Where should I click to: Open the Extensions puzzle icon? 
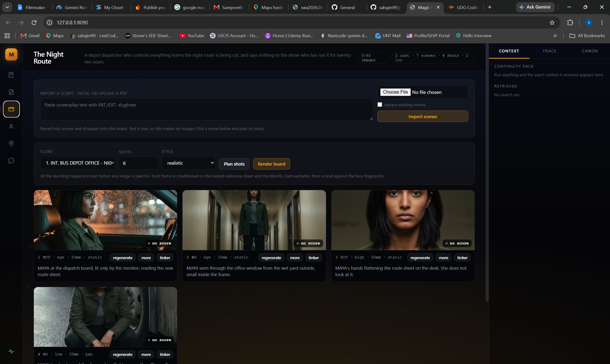tap(570, 23)
